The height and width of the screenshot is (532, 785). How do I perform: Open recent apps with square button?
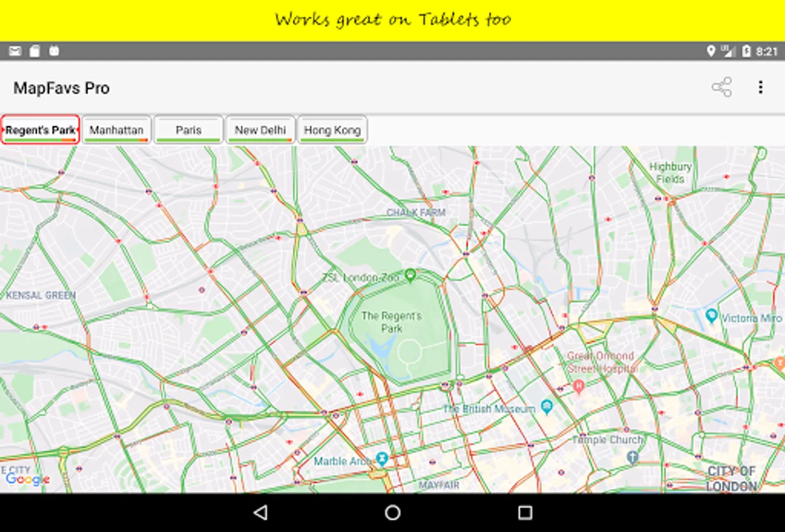point(525,512)
